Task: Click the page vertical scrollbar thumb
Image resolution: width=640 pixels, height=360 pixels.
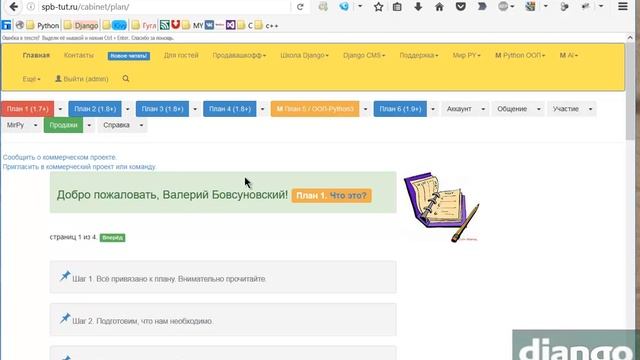Action: click(630, 90)
